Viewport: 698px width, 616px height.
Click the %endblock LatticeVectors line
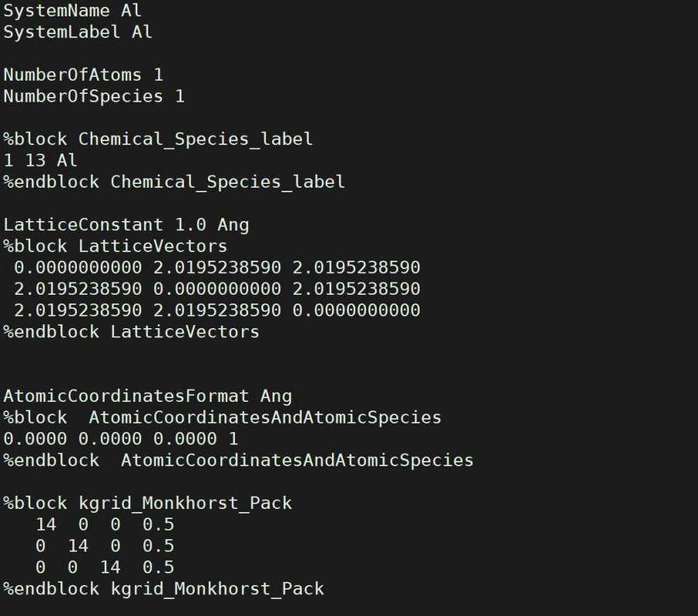coord(131,332)
